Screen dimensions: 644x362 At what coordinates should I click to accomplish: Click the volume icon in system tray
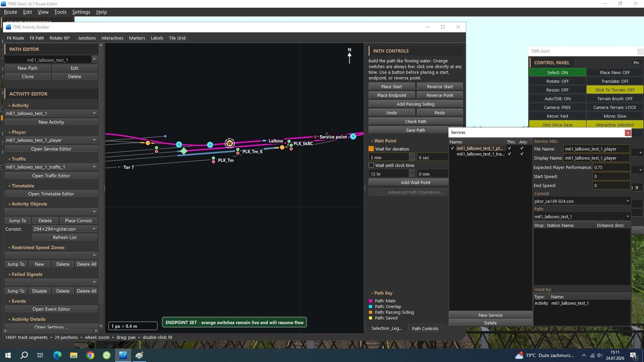599,355
